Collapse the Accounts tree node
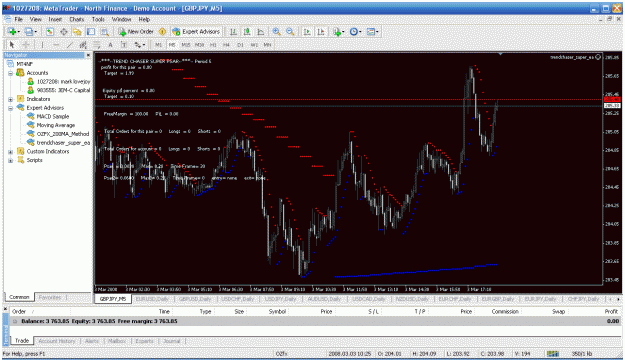Screen dimensions: 625x360 (11, 73)
